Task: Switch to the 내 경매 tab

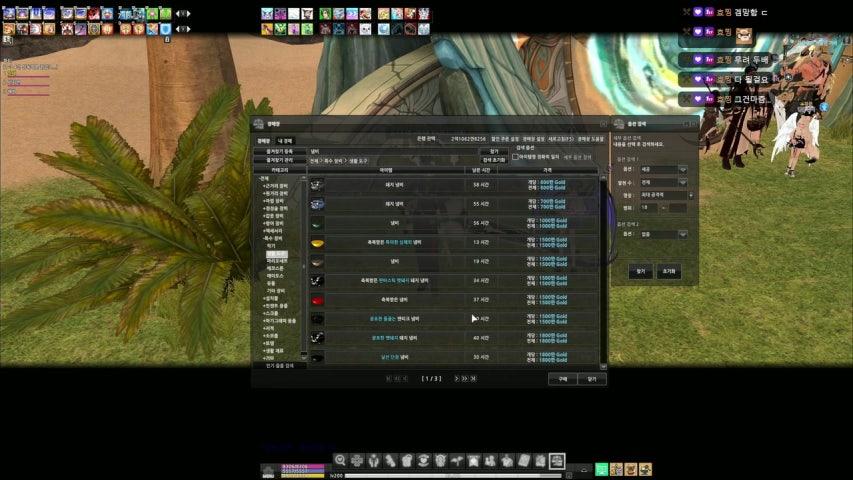Action: 285,141
